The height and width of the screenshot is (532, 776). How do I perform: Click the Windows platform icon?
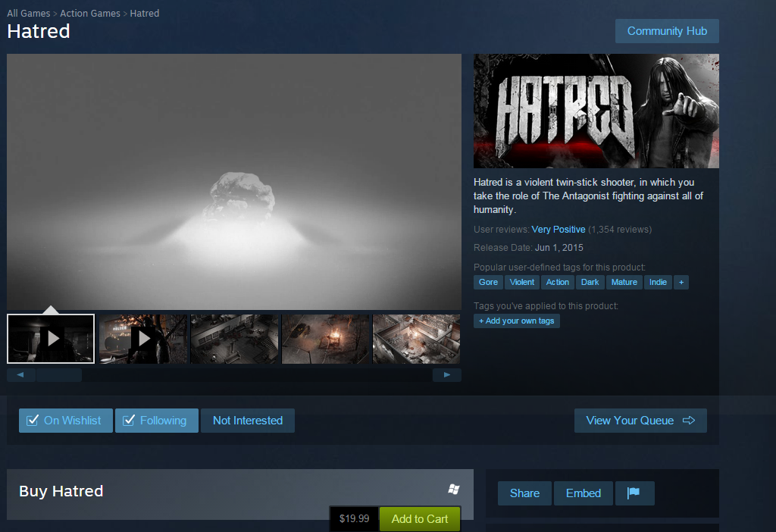pos(453,490)
